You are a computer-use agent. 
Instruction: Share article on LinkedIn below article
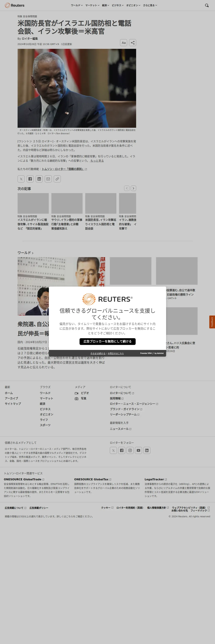(x=39, y=179)
